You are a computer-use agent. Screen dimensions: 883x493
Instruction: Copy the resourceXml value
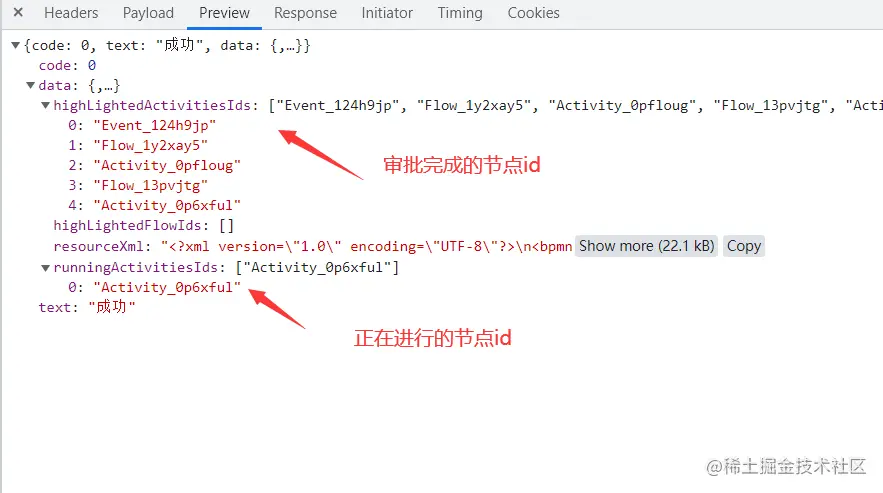[x=743, y=246]
